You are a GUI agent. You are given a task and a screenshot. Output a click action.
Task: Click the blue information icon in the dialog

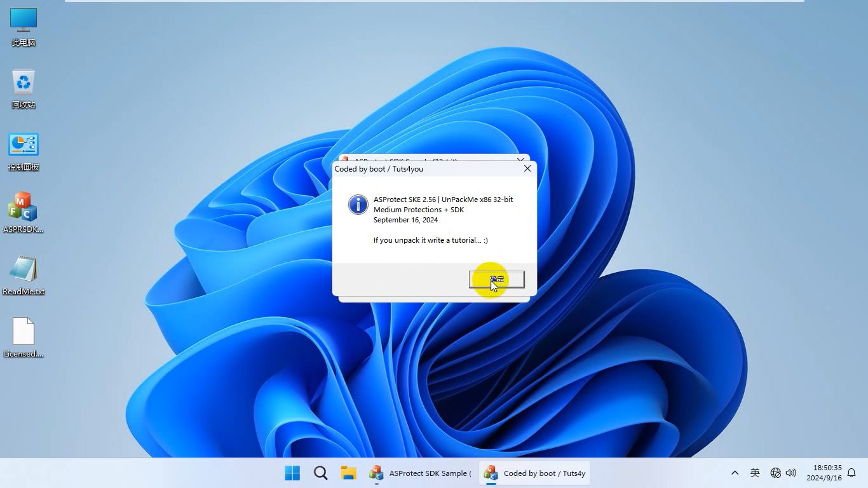click(358, 205)
